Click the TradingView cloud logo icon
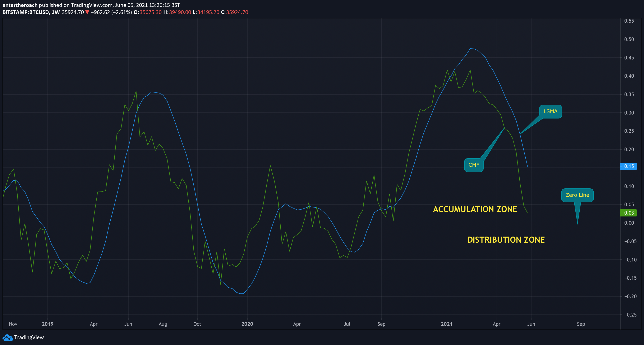644x345 pixels. (8, 337)
